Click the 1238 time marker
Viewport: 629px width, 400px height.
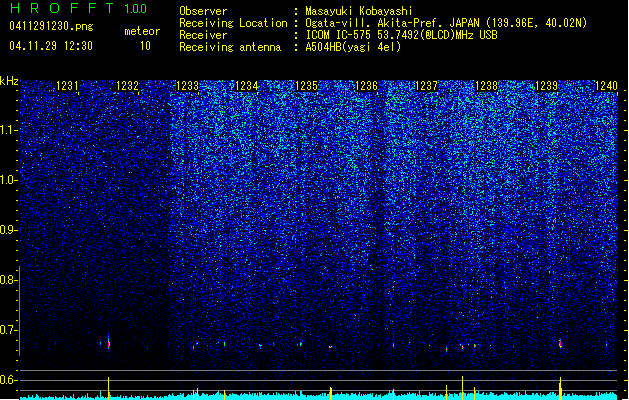(x=486, y=85)
